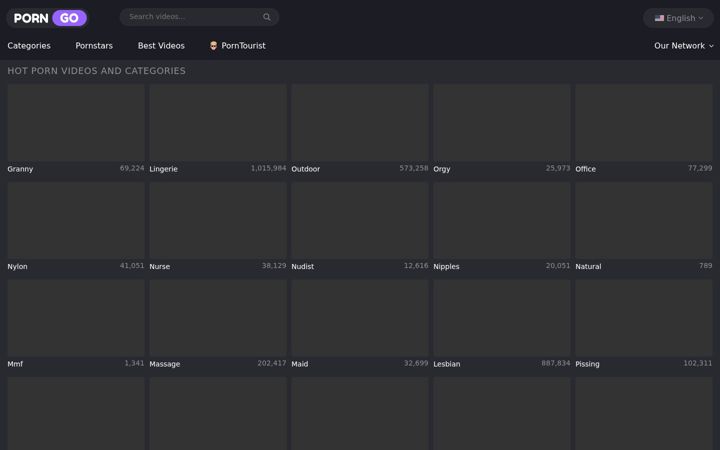This screenshot has width=720, height=450.
Task: Click the Granny category label
Action: 20,169
